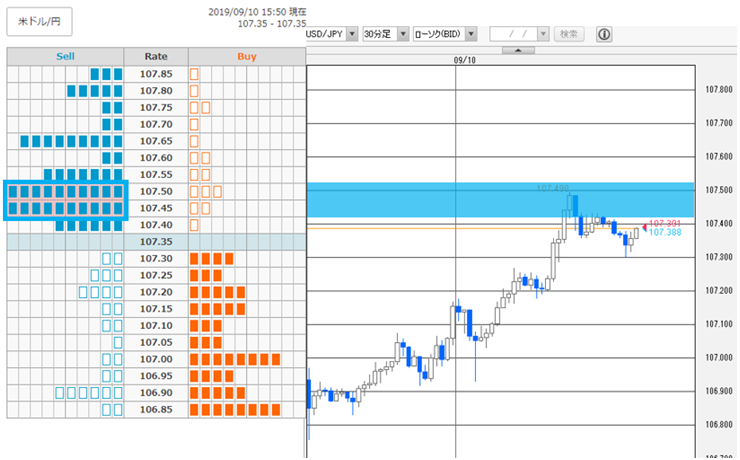
Task: Click the 米ドル/円 button
Action: pyautogui.click(x=39, y=22)
